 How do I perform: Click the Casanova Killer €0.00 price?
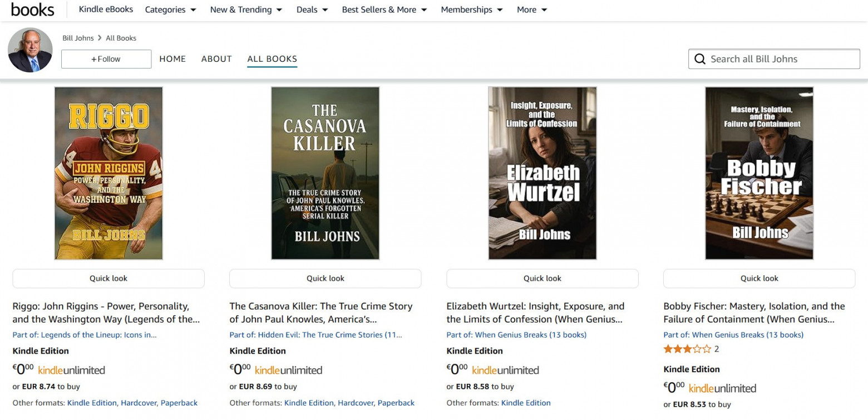[240, 369]
